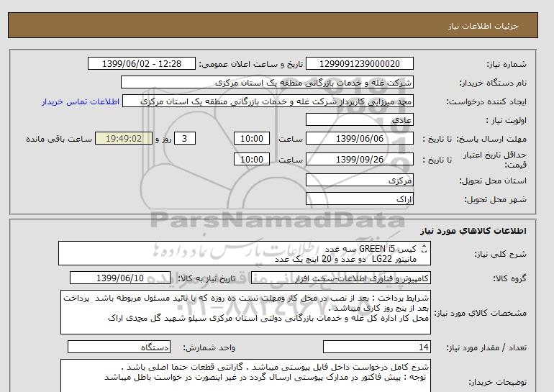This screenshot has height=392, width=554.
Task: Click the label ایجاد کننده درخواست
Action: [486, 102]
